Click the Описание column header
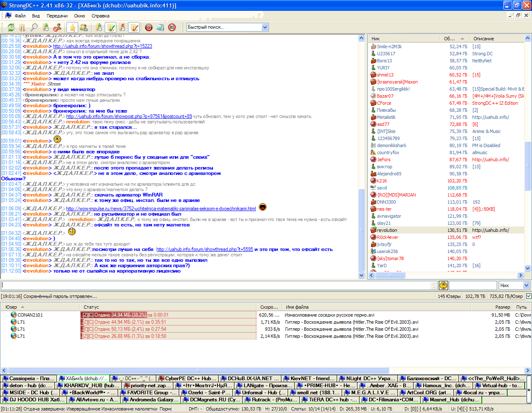 [483, 39]
